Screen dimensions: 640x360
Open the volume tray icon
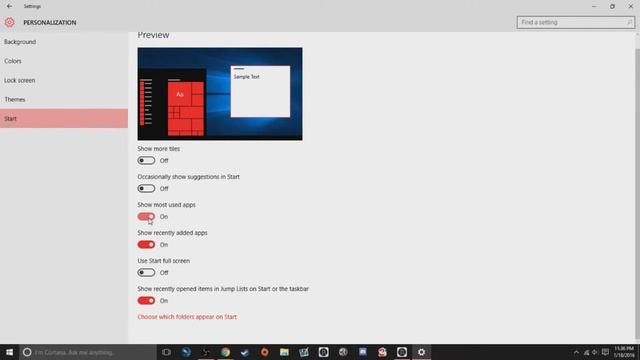tap(595, 352)
